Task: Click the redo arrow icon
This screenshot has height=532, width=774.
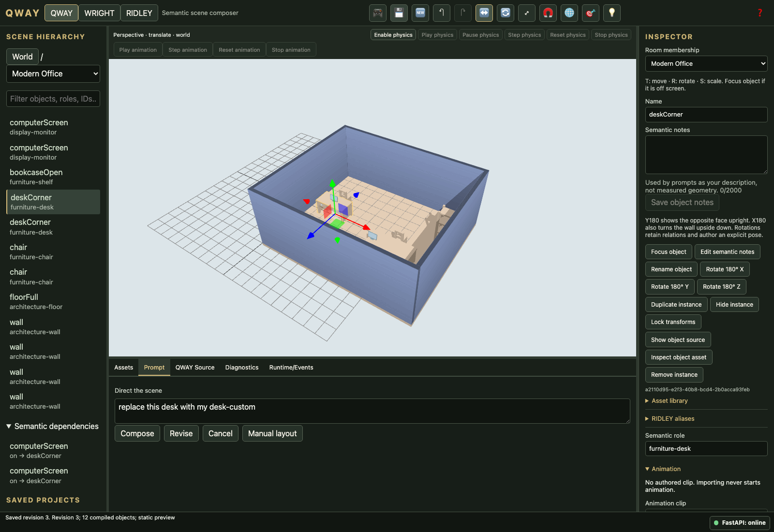Action: tap(463, 13)
